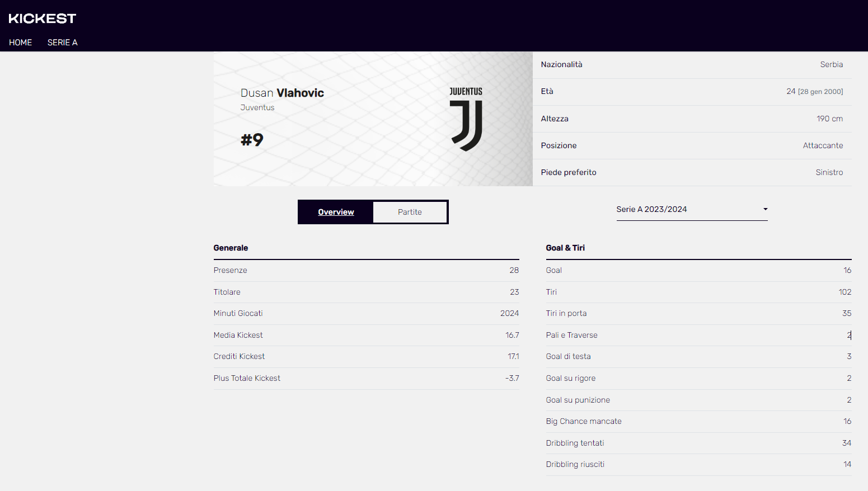Screen dimensions: 868x491
Task: Click the Età label
Action: pyautogui.click(x=547, y=91)
